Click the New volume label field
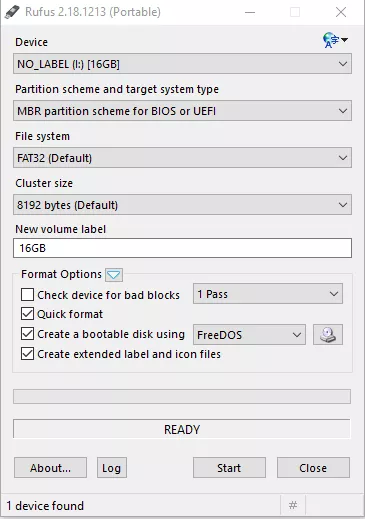Viewport: 365px width, 519px height. tap(182, 248)
